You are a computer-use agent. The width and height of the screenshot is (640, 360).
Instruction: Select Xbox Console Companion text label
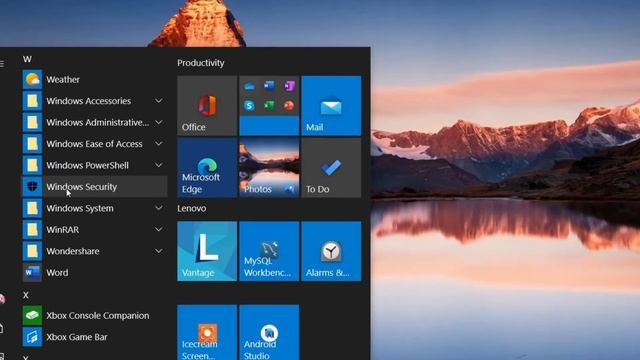tap(98, 316)
